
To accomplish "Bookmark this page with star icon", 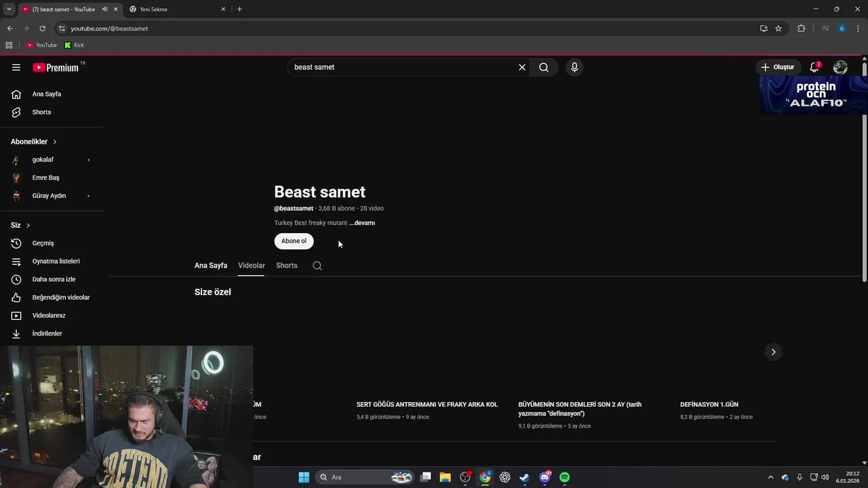I will tap(778, 28).
